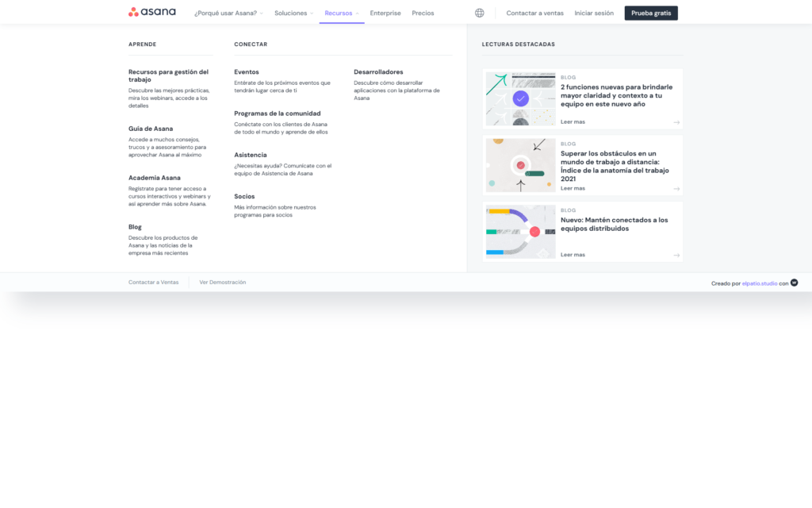
Task: Open the Enterprise menu item
Action: [x=385, y=13]
